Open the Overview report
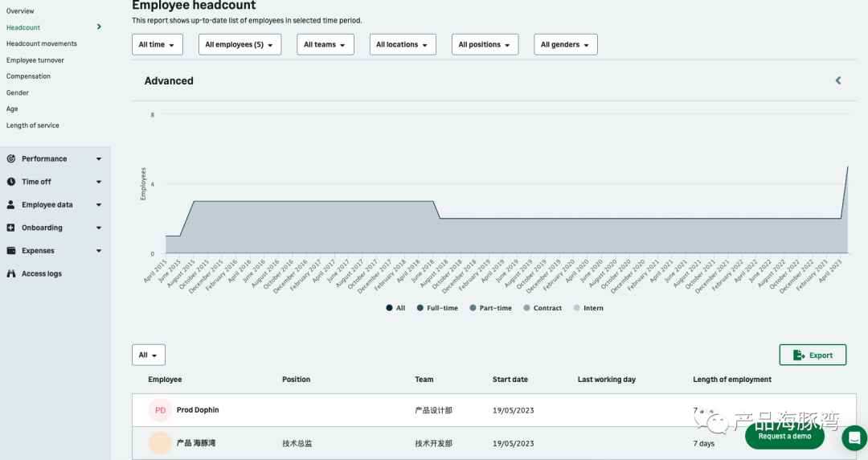The height and width of the screenshot is (460, 868). [20, 11]
